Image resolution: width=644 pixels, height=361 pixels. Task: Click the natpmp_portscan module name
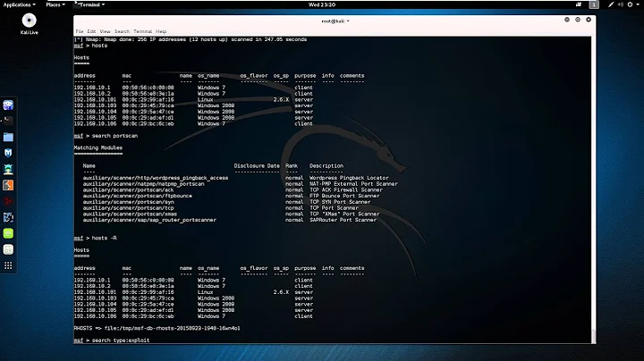[143, 184]
